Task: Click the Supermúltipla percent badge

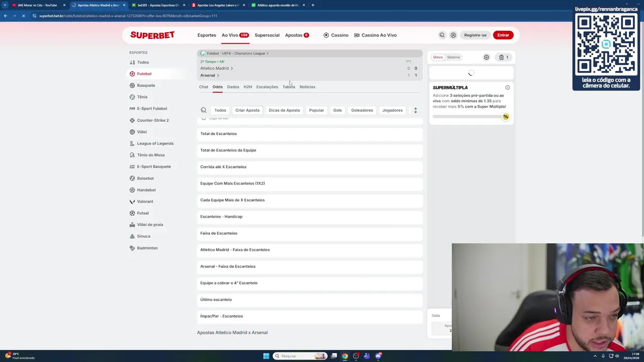Action: 506,117
